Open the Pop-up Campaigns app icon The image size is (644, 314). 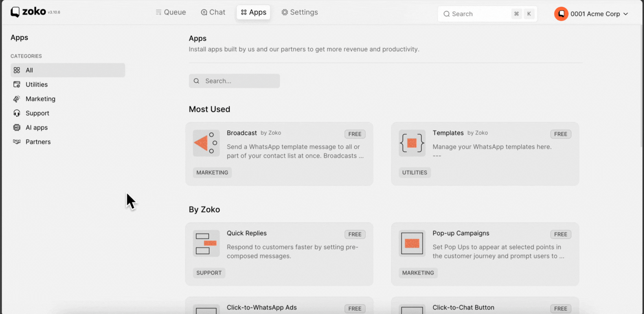point(412,243)
